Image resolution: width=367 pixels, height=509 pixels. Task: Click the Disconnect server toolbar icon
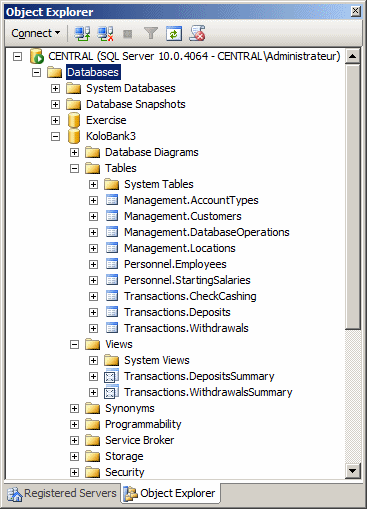[x=105, y=33]
